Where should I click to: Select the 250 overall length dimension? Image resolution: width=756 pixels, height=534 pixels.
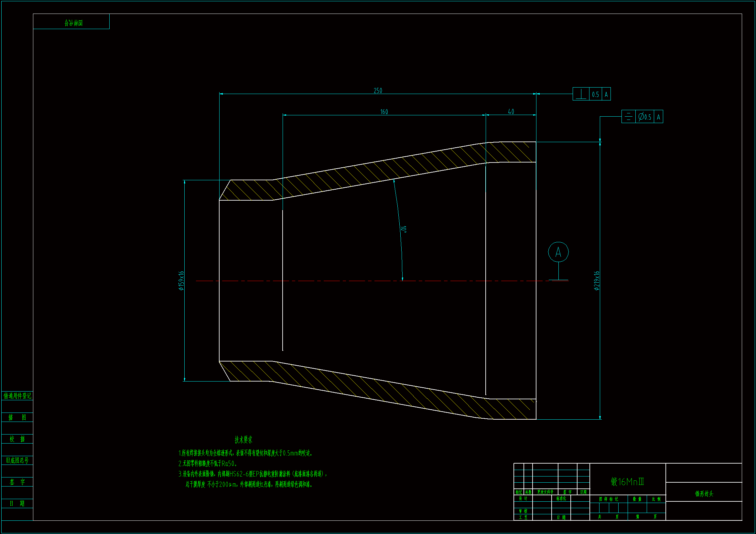tap(378, 90)
